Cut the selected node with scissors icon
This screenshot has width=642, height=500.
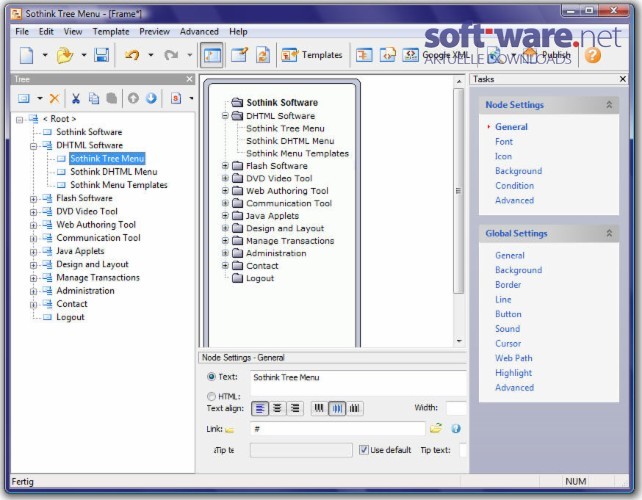pyautogui.click(x=76, y=98)
